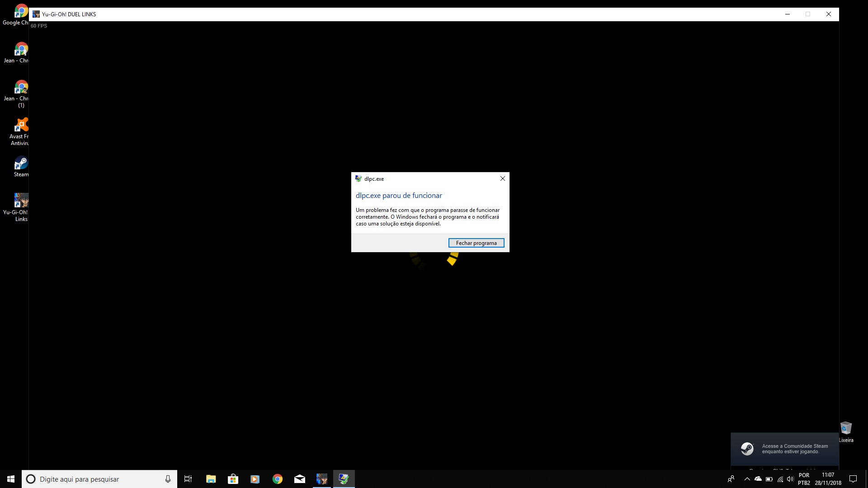Close the Yu-Gi-Oh! DUEL LINKS window

coord(829,14)
